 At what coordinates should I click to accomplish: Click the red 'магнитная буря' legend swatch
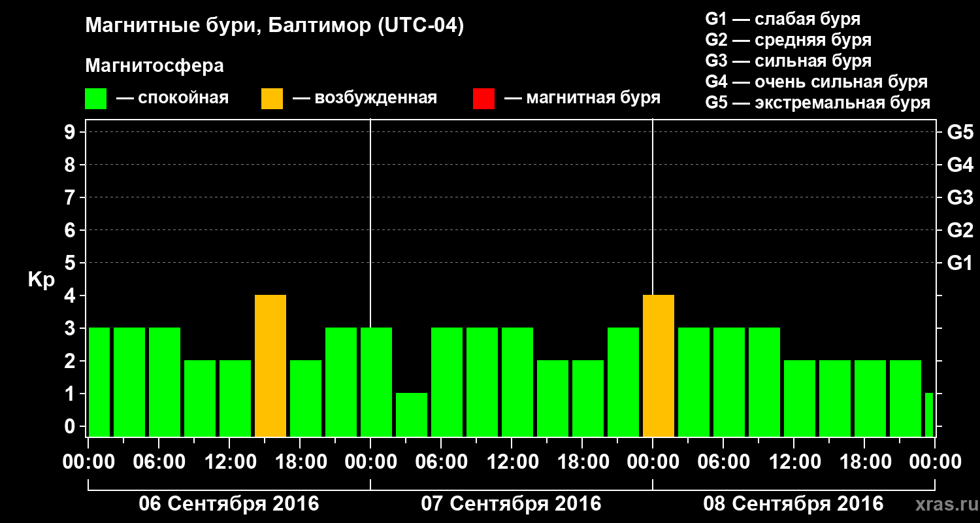(483, 99)
